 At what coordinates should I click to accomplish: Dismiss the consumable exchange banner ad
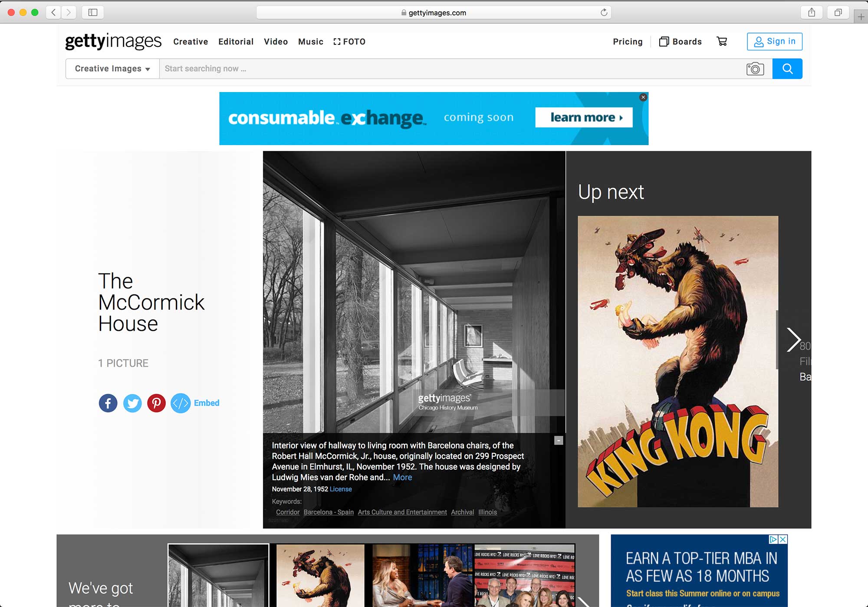[x=643, y=97]
